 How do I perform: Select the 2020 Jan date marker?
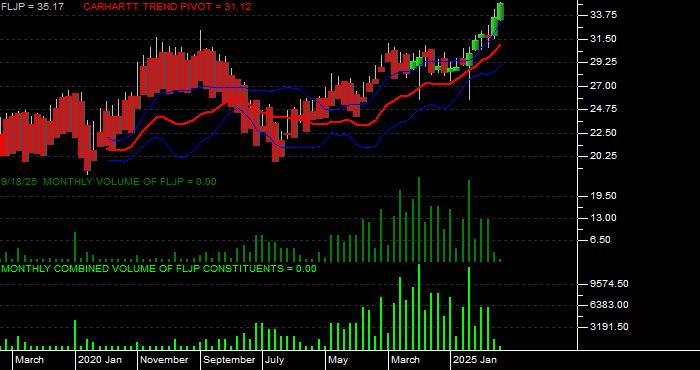tap(100, 360)
